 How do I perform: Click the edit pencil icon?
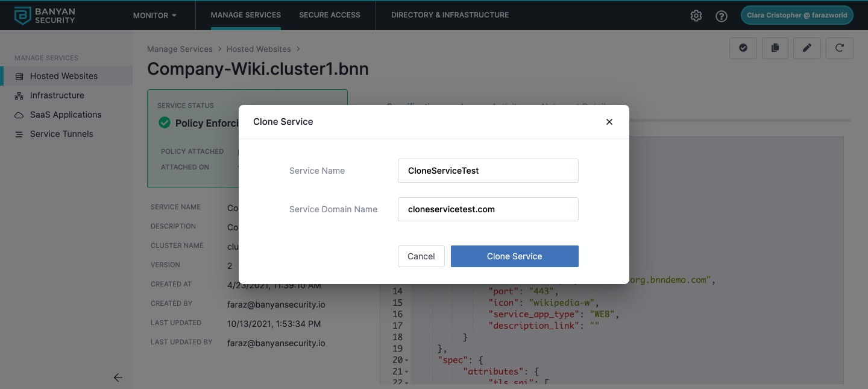pos(807,48)
